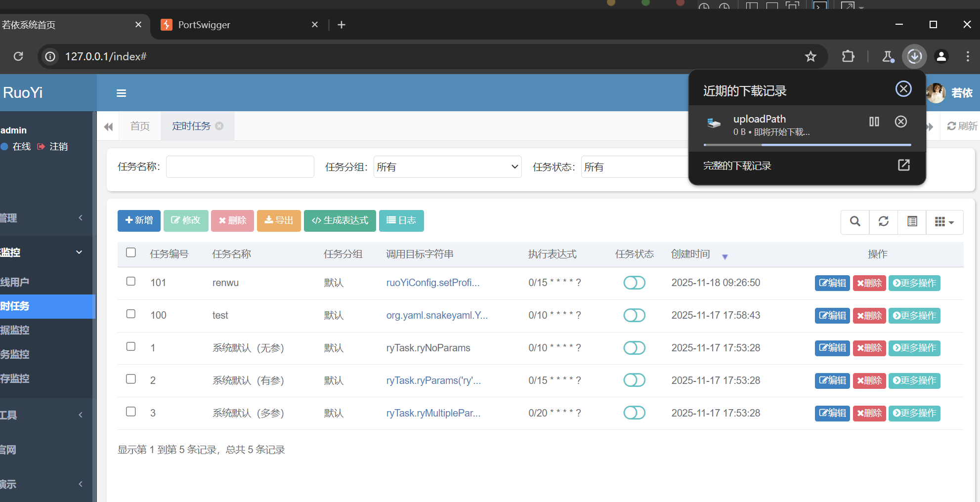980x502 pixels.
Task: Click the search magnifier icon in table toolbar
Action: click(855, 221)
